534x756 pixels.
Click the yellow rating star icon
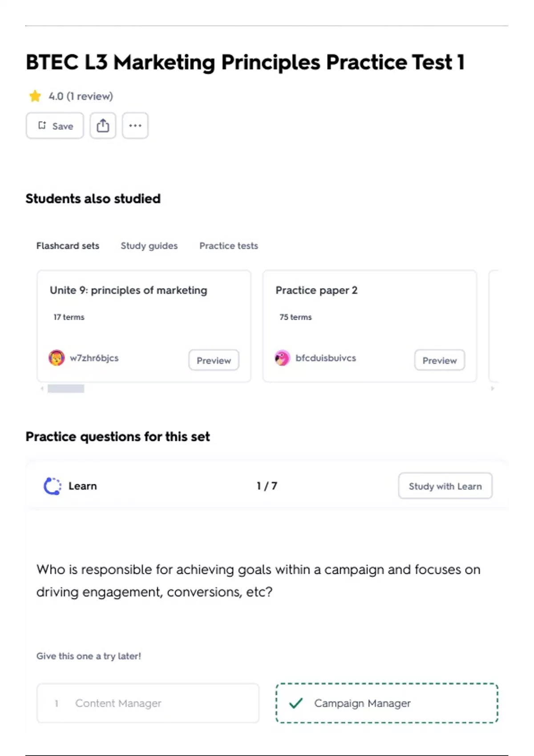[x=35, y=96]
